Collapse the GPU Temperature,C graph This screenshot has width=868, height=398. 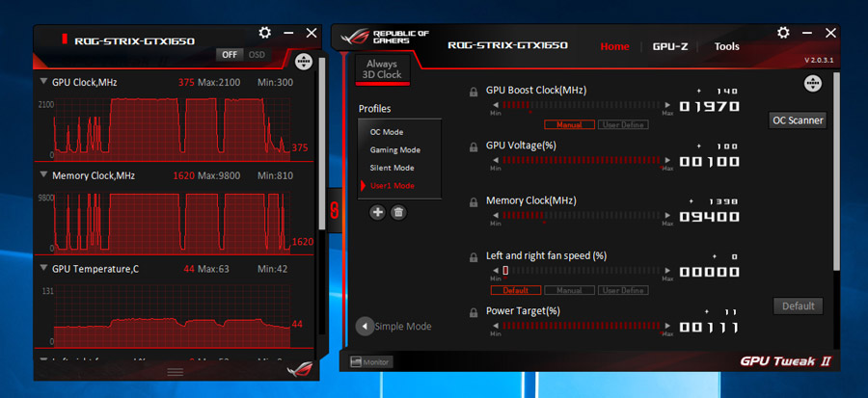[43, 268]
